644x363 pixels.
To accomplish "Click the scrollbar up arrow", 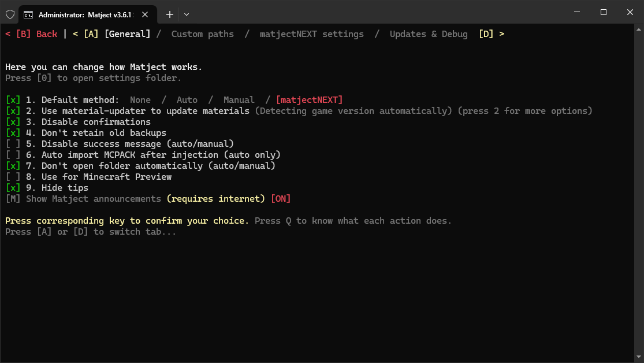I will 639,29.
